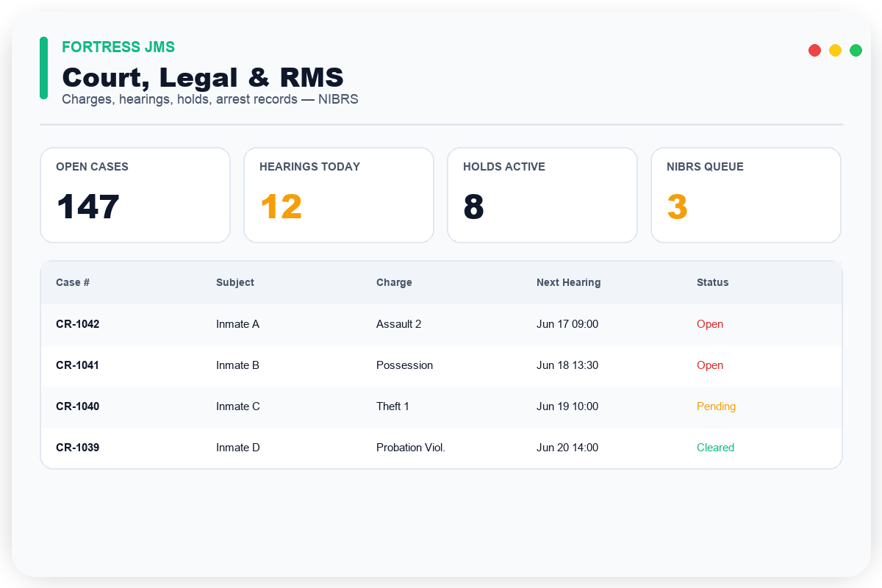Click the red window dot
This screenshot has width=882, height=588.
coord(814,50)
